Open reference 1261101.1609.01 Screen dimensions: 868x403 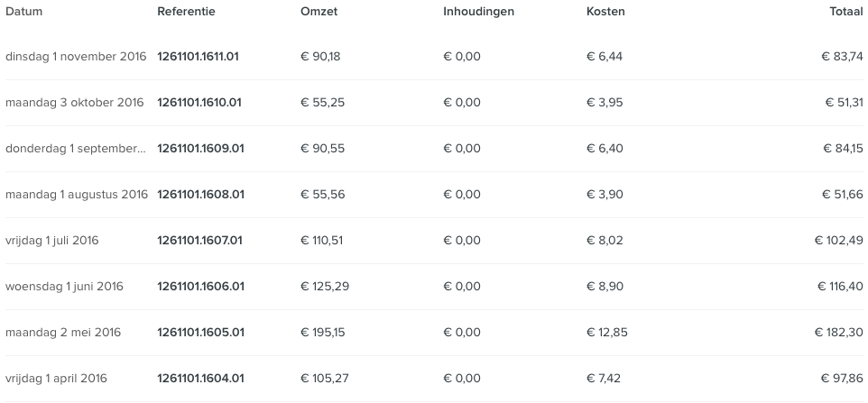coord(200,148)
